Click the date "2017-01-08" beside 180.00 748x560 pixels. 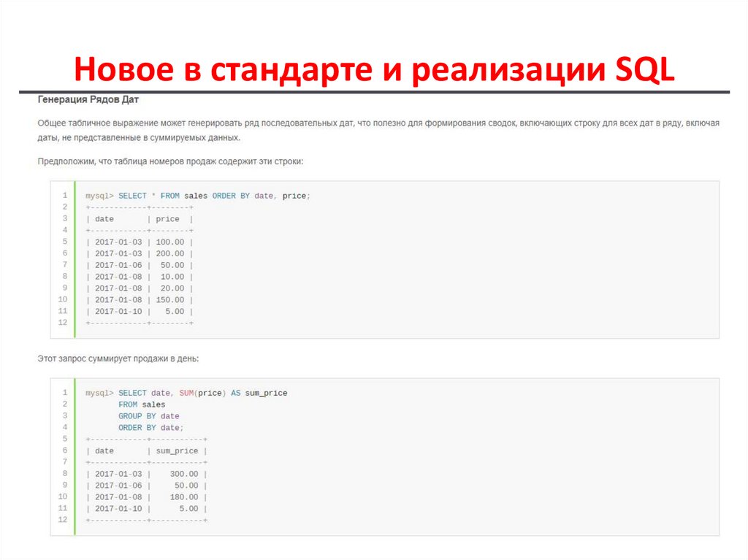click(118, 497)
